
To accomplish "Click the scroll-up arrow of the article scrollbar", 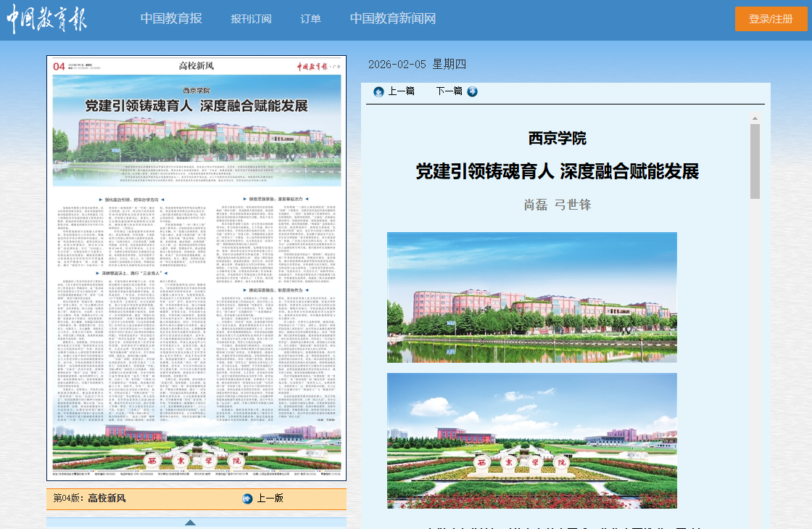I will (755, 118).
